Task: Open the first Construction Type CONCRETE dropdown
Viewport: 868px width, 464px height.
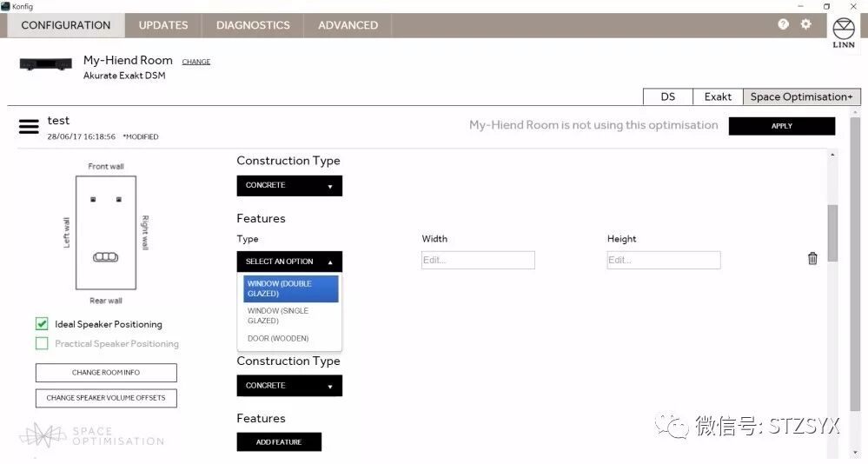Action: 289,185
